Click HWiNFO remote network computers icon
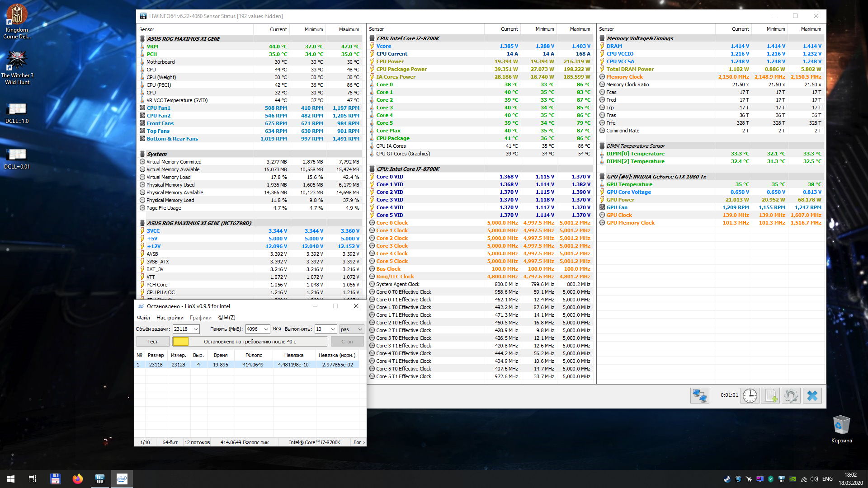Image resolution: width=868 pixels, height=488 pixels. tap(699, 396)
